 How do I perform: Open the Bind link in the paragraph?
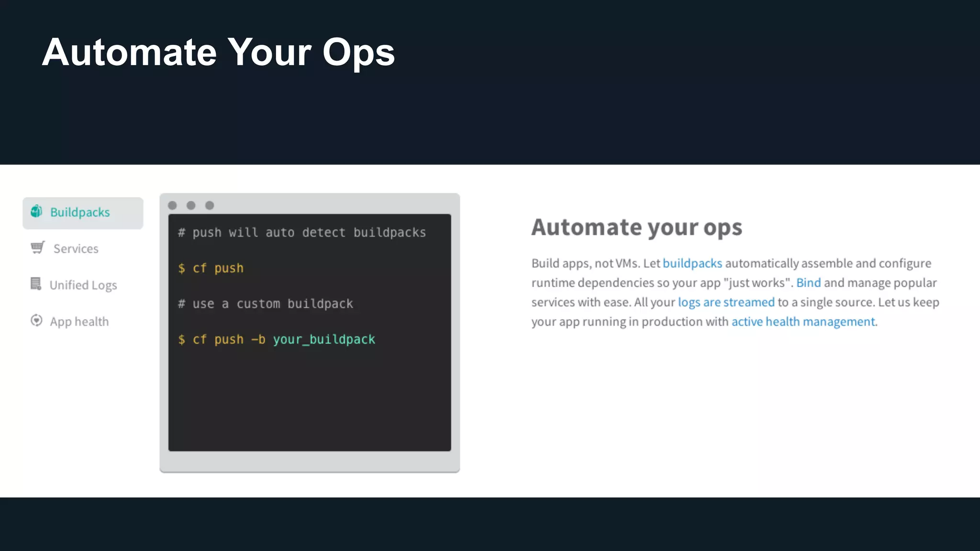click(808, 283)
